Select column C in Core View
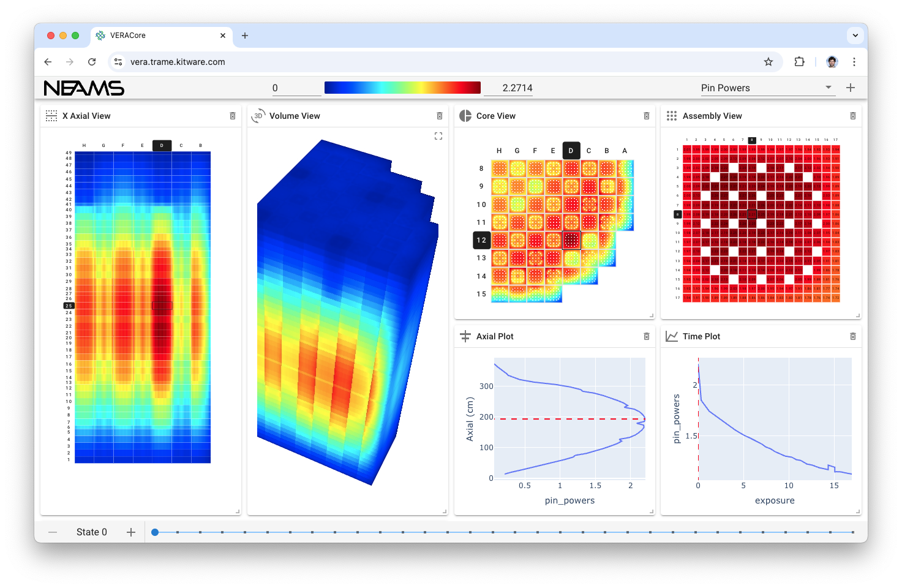Image resolution: width=902 pixels, height=588 pixels. click(588, 151)
